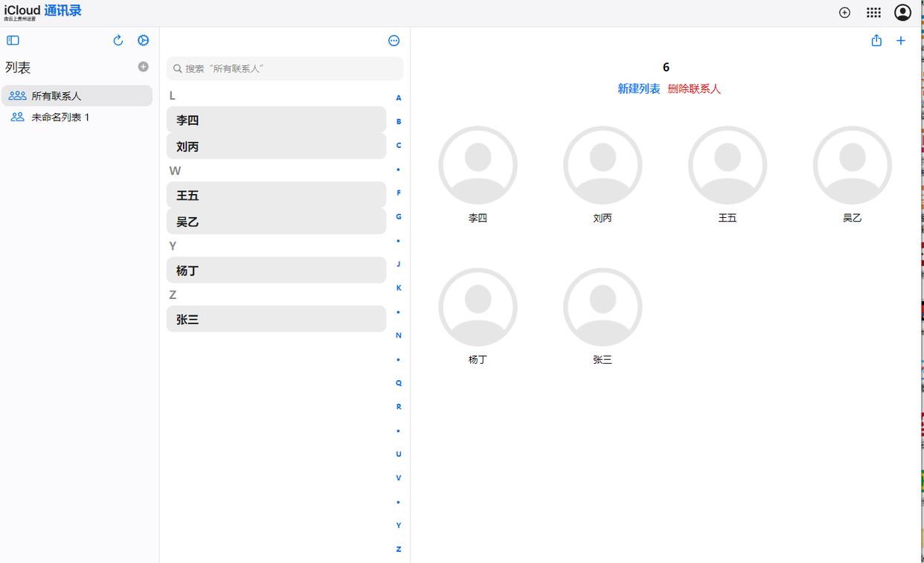924x563 pixels.
Task: Open the iCloud apps grid launcher
Action: tap(873, 13)
